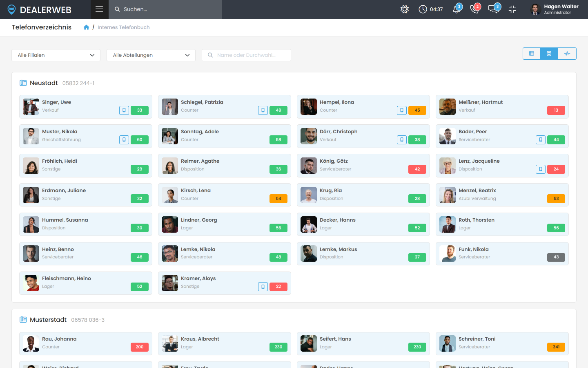The image size is (588, 368).
Task: Open the notifications bell
Action: (x=457, y=9)
